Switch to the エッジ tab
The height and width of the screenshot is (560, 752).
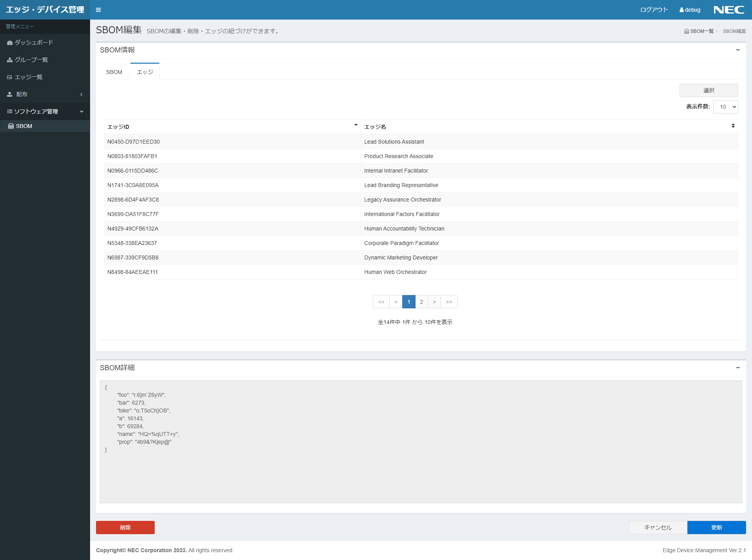pos(145,72)
